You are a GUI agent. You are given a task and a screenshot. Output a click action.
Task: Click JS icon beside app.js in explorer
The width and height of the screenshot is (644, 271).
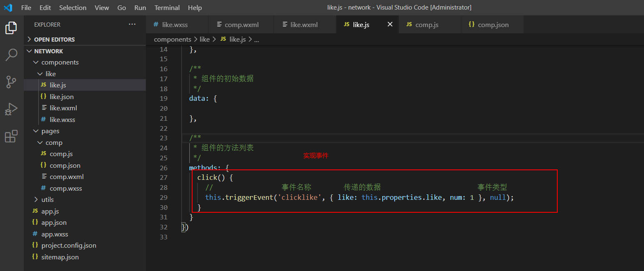pyautogui.click(x=35, y=211)
